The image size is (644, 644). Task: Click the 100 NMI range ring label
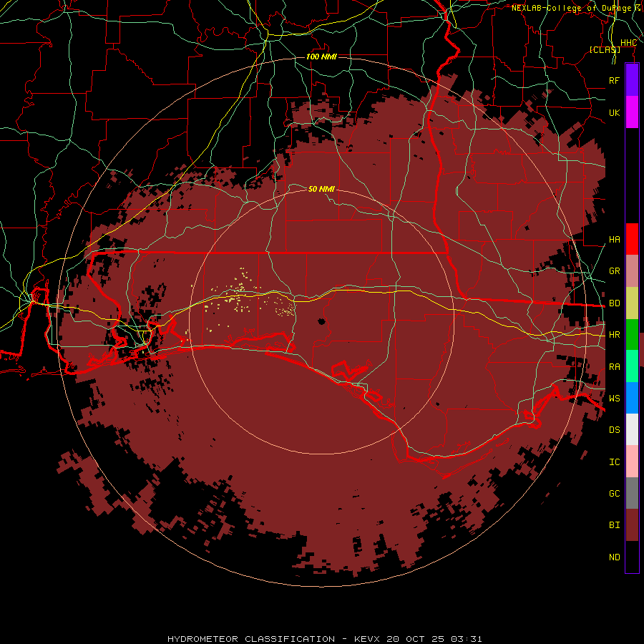321,57
